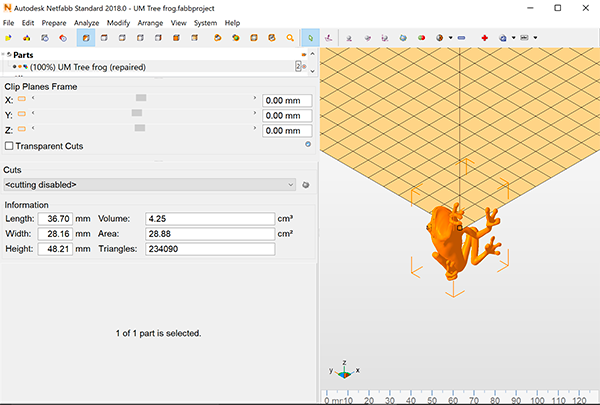
Task: Click the gray label icon at the toolbar's right end
Action: [x=525, y=38]
